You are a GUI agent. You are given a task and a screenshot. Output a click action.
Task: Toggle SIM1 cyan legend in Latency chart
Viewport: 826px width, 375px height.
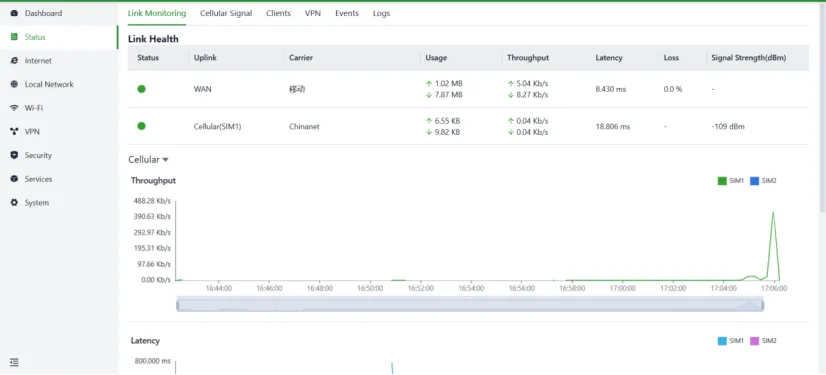coord(730,341)
